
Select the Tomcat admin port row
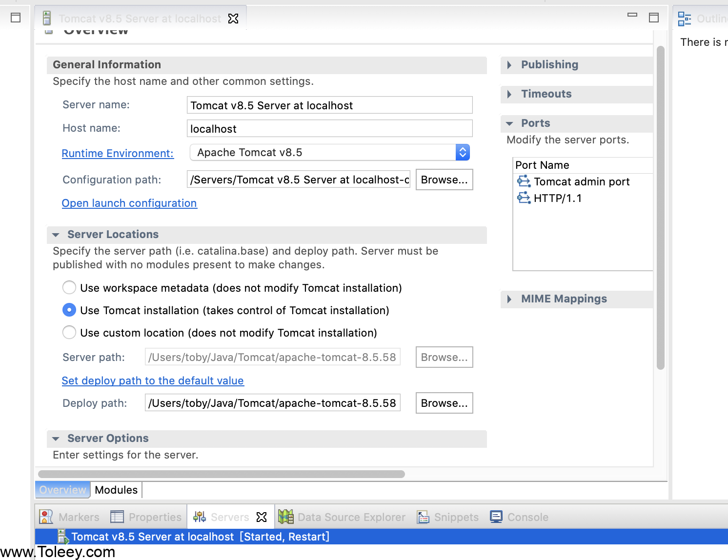pyautogui.click(x=583, y=181)
